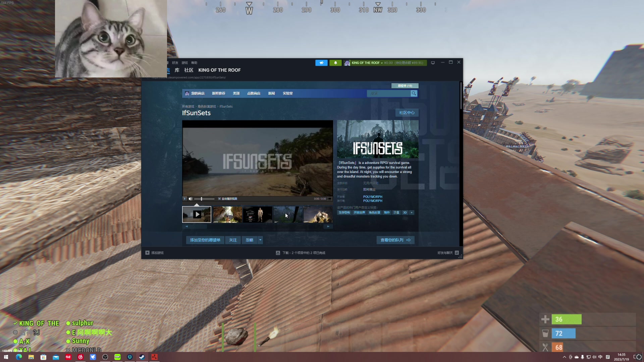Viewport: 644px width, 362px height.
Task: Open KING OF THE ROOF account dropdown
Action: pyautogui.click(x=367, y=63)
